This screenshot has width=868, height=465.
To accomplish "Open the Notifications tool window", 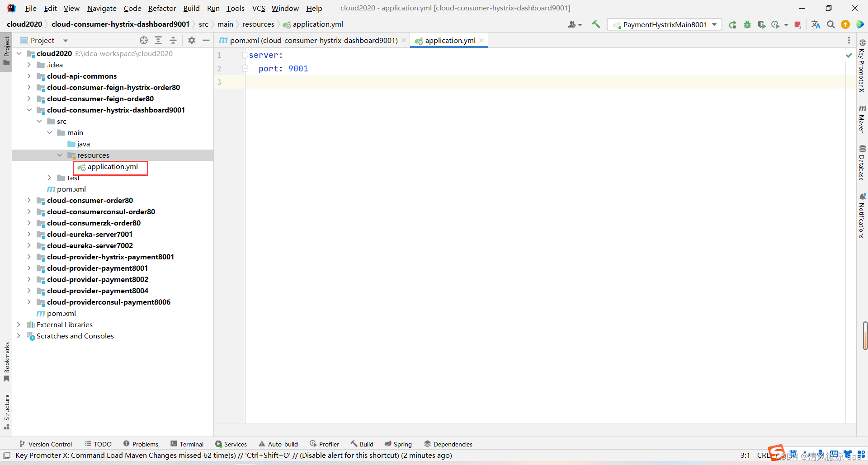I will 862,216.
